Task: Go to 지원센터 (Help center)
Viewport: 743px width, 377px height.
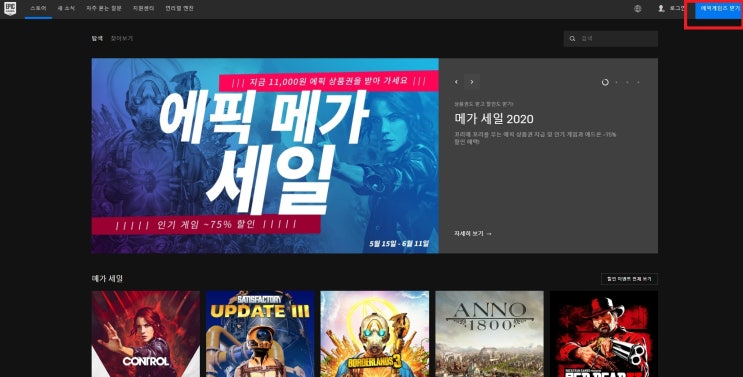Action: 144,9
